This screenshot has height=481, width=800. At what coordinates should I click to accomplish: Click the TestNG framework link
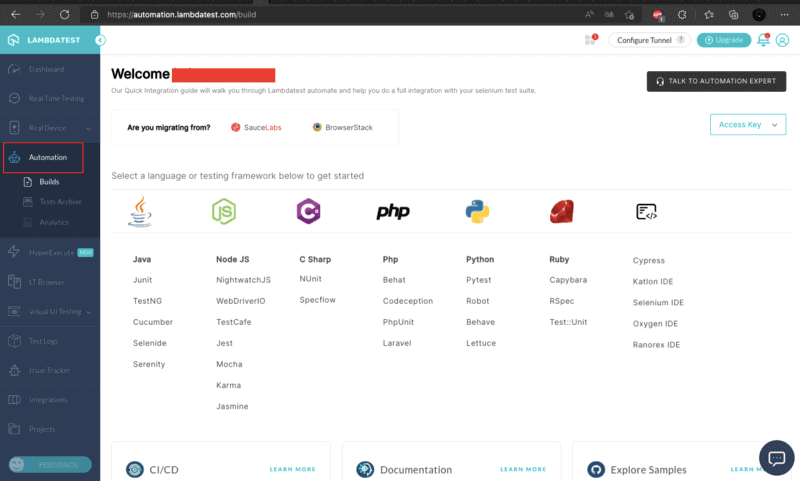point(147,301)
